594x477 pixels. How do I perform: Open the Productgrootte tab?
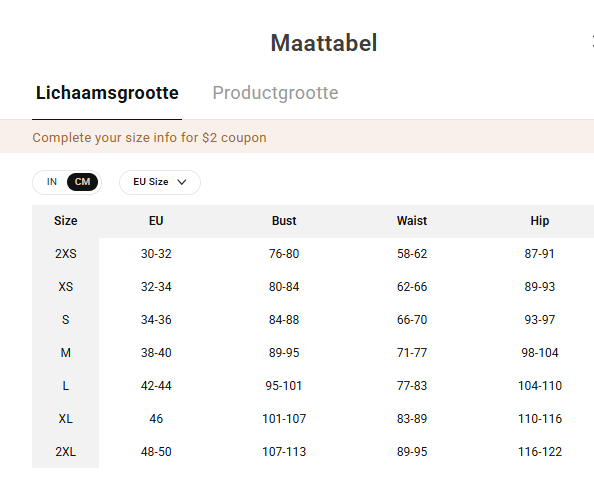275,93
